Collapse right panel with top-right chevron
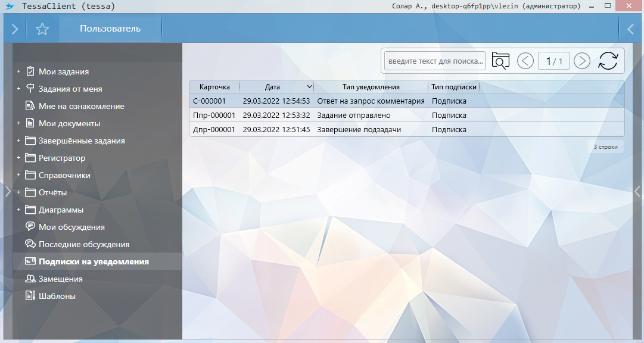The width and height of the screenshot is (644, 343). pyautogui.click(x=630, y=29)
